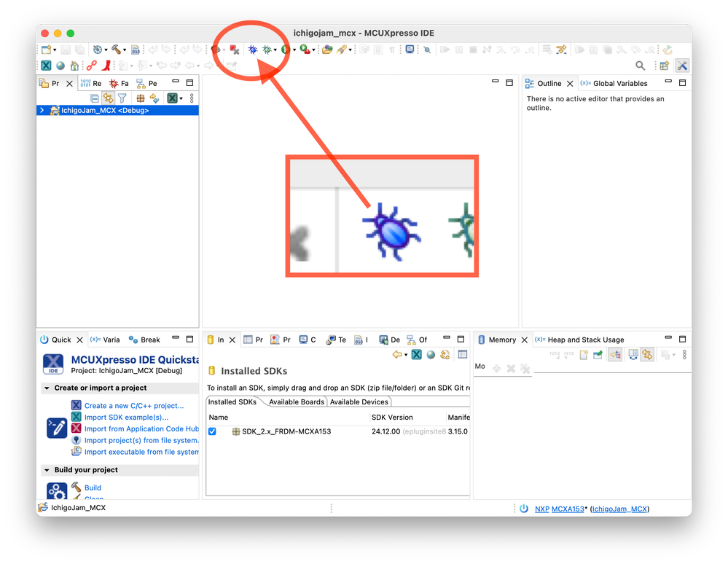The width and height of the screenshot is (728, 564).
Task: Click the blue bug Debug icon in toolbar
Action: pos(253,50)
